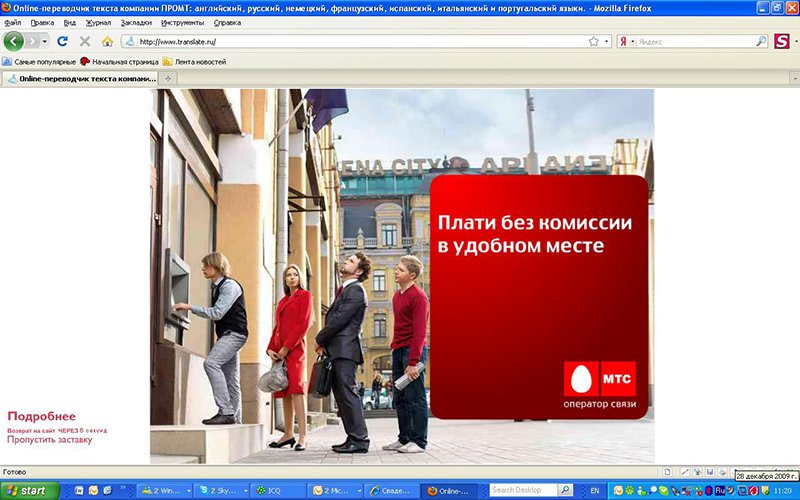Click the first status bar page icon
The image size is (800, 500).
[x=667, y=472]
